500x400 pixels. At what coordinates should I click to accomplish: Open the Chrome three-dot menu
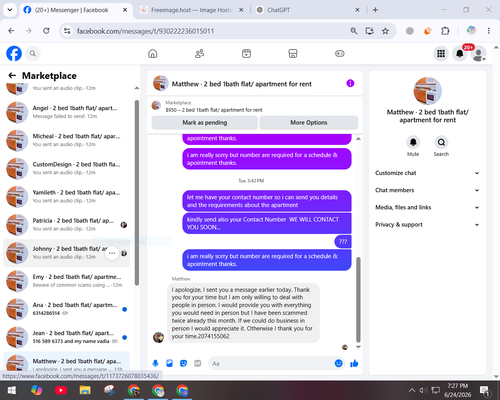click(489, 31)
